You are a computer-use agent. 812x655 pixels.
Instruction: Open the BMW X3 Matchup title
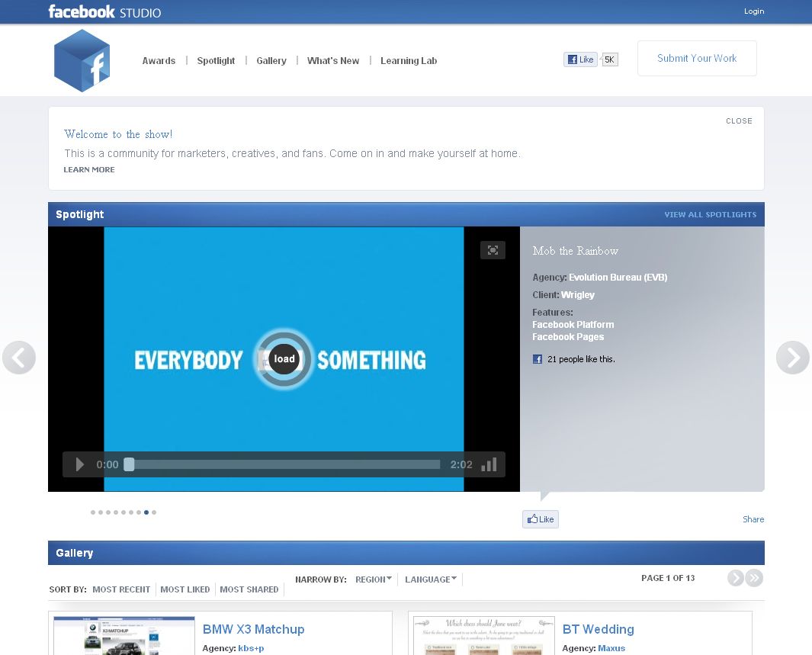[x=253, y=629]
